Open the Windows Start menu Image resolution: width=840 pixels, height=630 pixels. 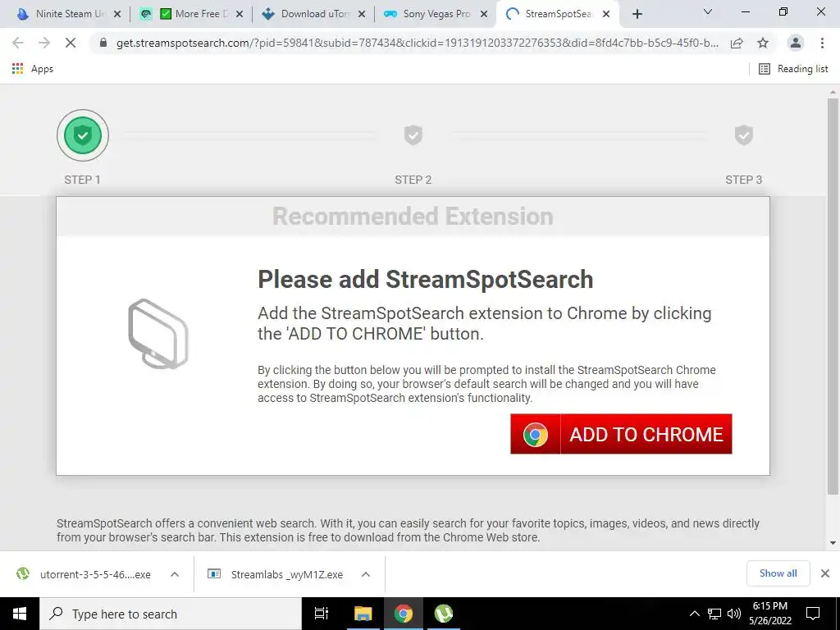(20, 614)
